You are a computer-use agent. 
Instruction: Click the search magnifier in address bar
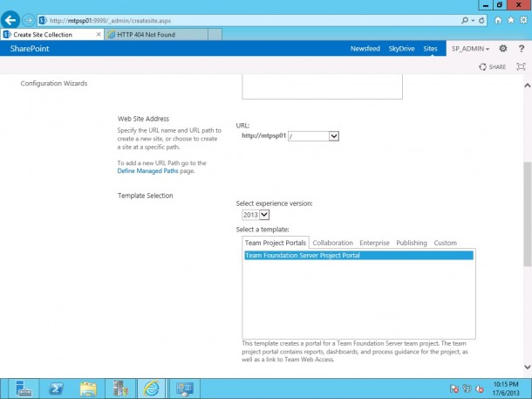click(465, 20)
